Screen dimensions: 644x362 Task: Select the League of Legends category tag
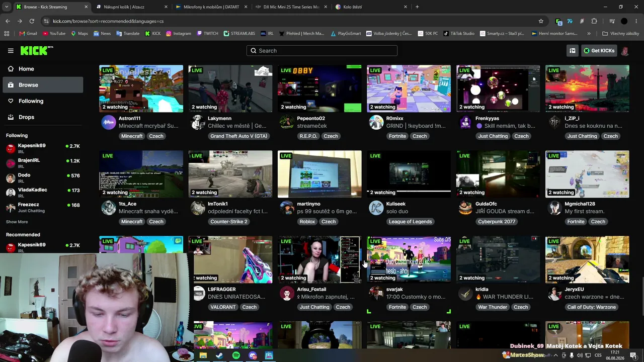(x=411, y=222)
